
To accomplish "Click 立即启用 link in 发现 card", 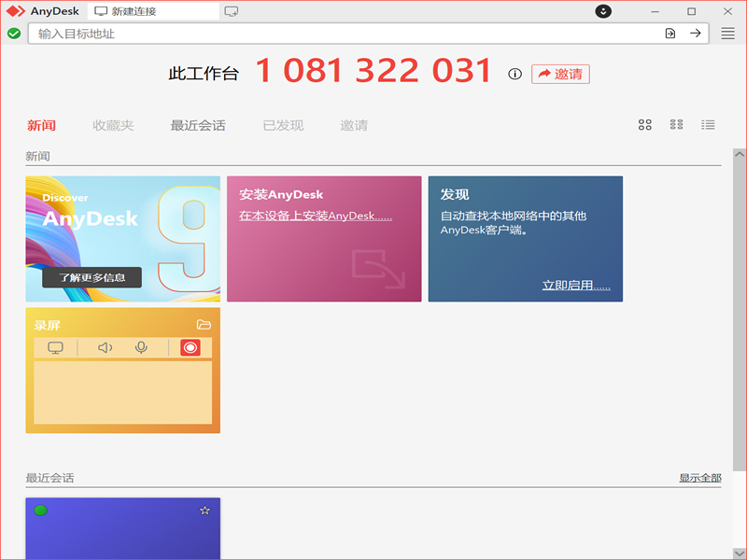I will 576,286.
